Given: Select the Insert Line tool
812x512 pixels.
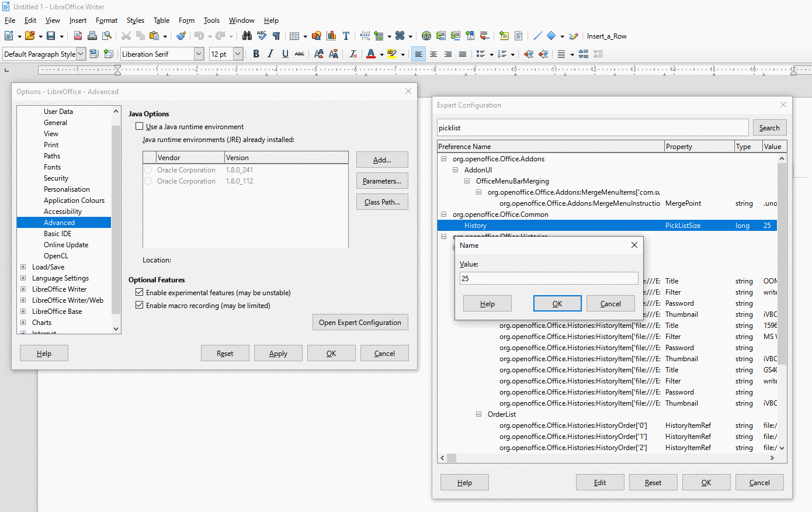Looking at the screenshot, I should [x=537, y=36].
